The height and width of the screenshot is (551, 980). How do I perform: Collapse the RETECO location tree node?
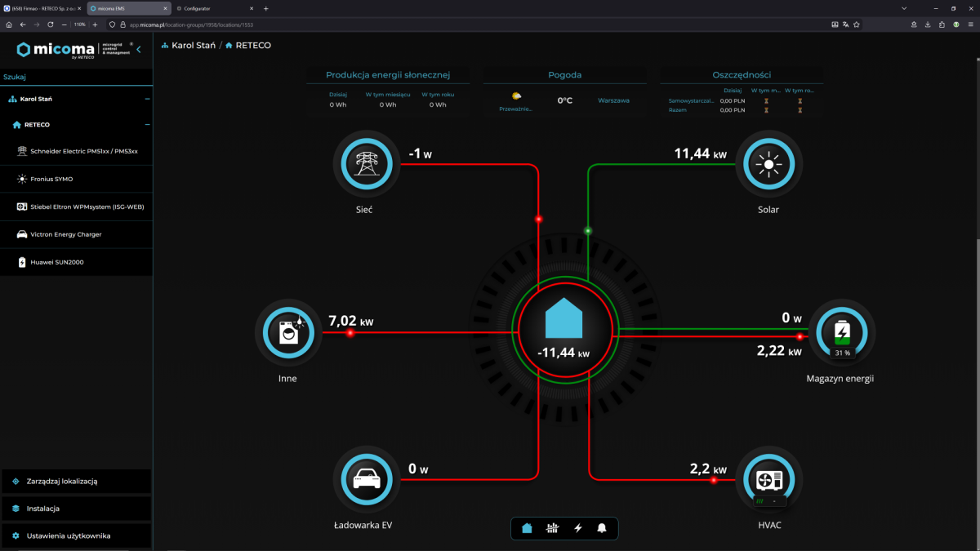[147, 125]
